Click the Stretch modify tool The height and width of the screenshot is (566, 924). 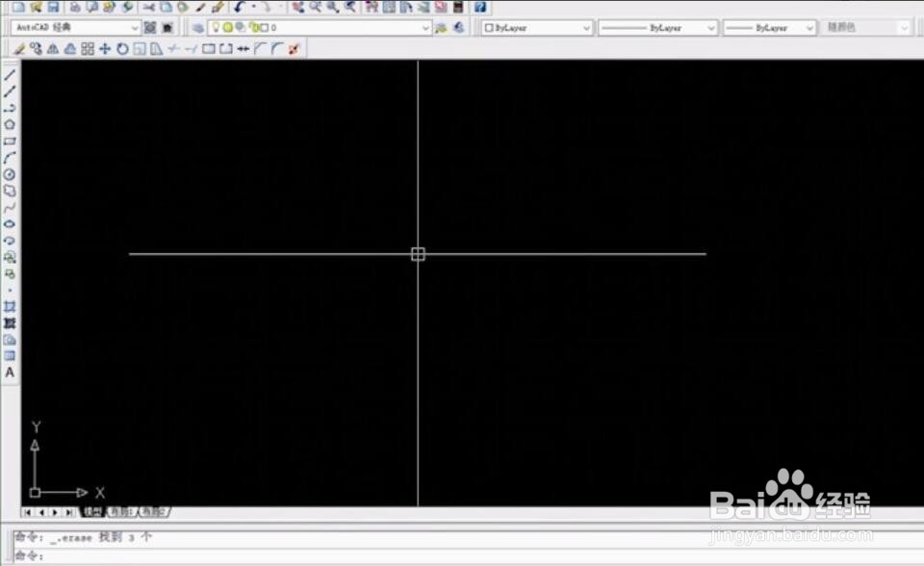[x=156, y=49]
